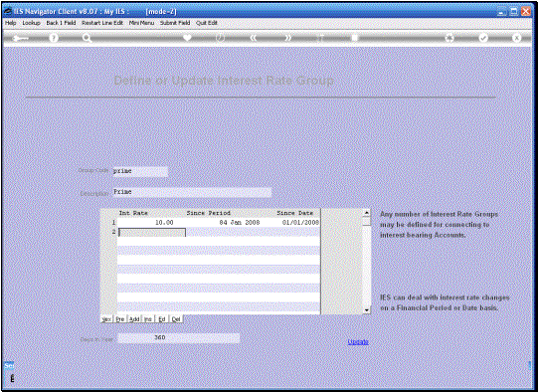
Task: Click the back arrow toolbar icon
Action: (20, 38)
